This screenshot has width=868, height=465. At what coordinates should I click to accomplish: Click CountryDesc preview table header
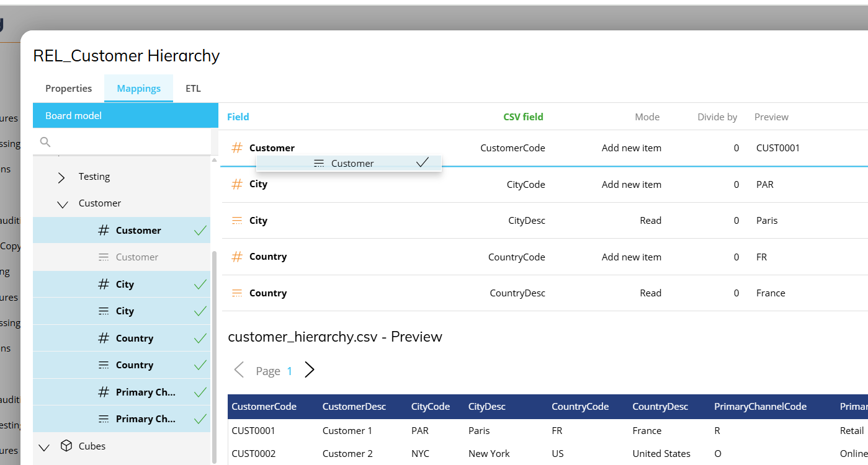click(x=660, y=407)
